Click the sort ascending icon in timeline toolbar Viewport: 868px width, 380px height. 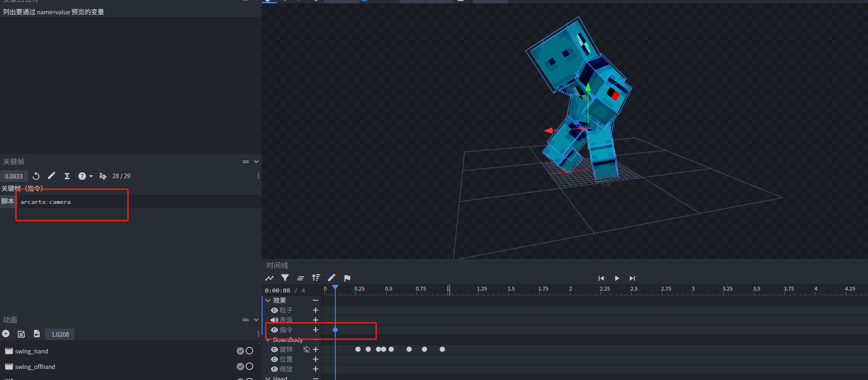tap(316, 278)
